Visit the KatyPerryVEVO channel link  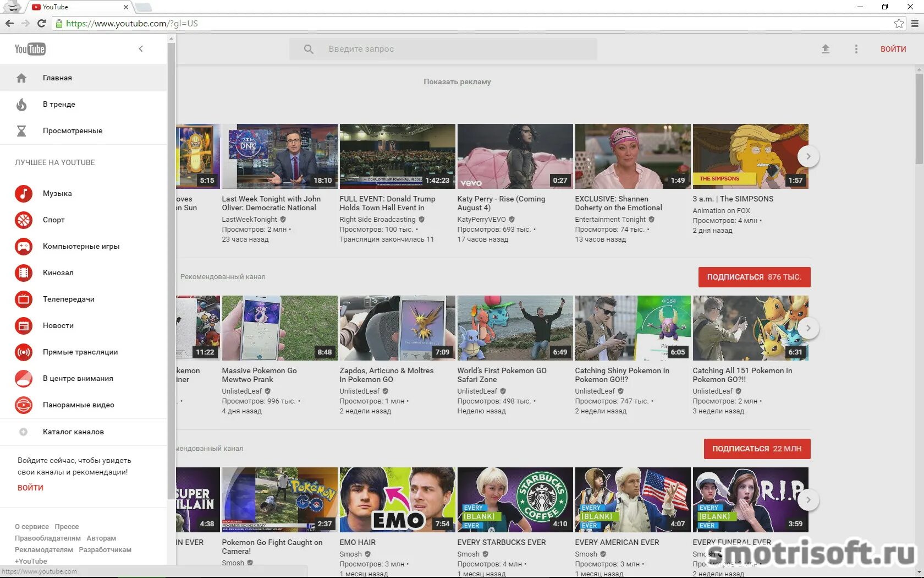click(x=482, y=219)
